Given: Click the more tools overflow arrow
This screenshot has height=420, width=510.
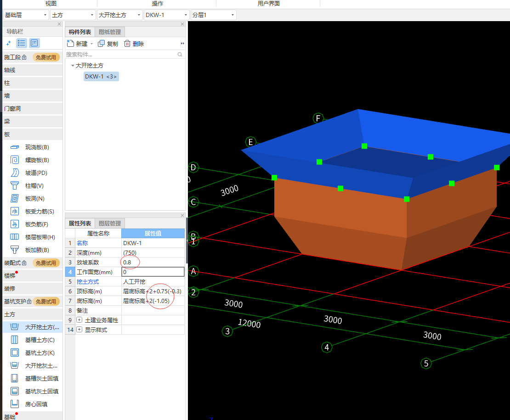Looking at the screenshot, I should [x=182, y=43].
